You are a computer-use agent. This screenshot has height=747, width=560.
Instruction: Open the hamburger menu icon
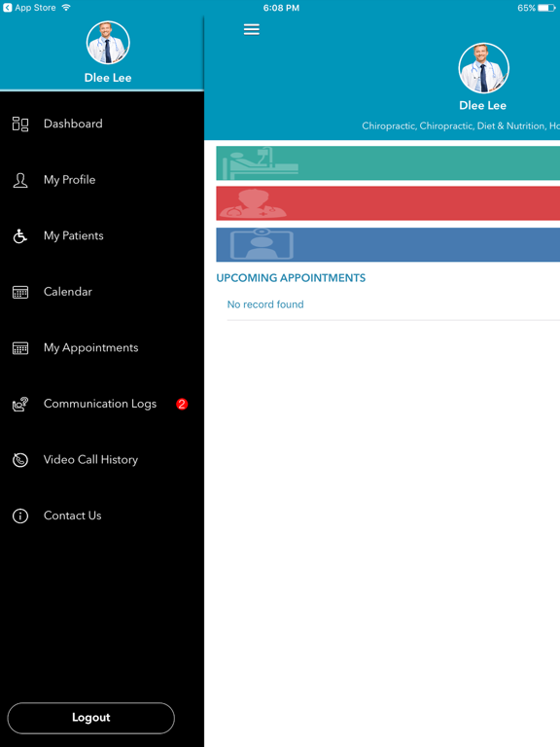[252, 29]
